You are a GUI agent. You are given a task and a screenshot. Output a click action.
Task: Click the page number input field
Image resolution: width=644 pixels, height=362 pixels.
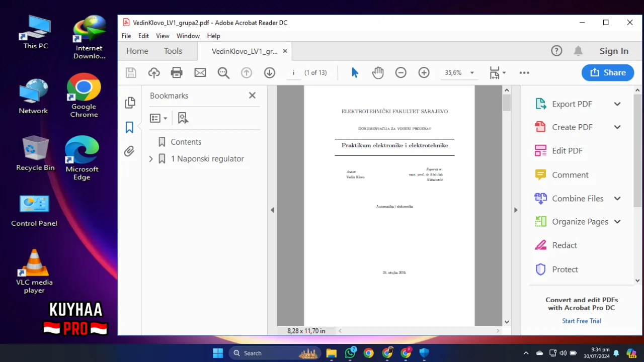click(x=294, y=73)
